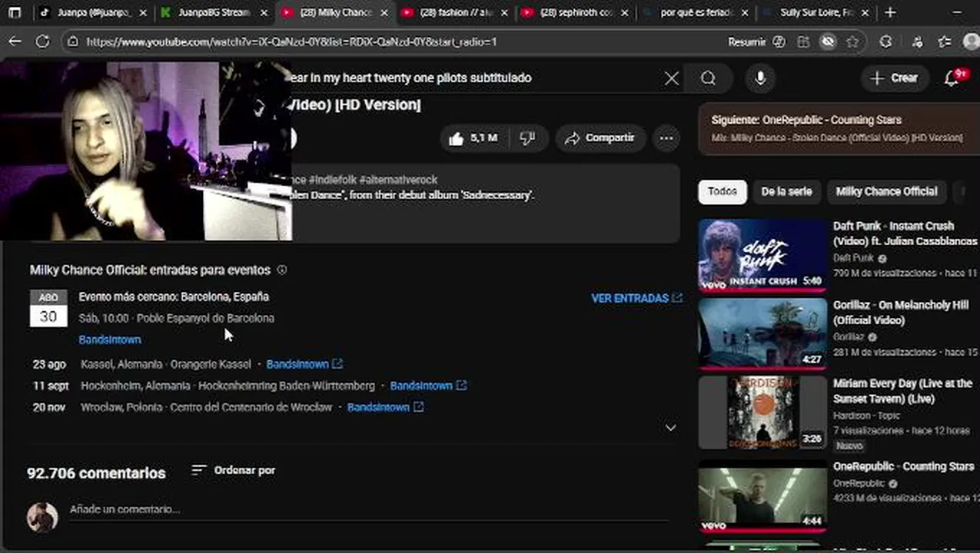
Task: Open the browser extensions icon
Action: (x=885, y=41)
